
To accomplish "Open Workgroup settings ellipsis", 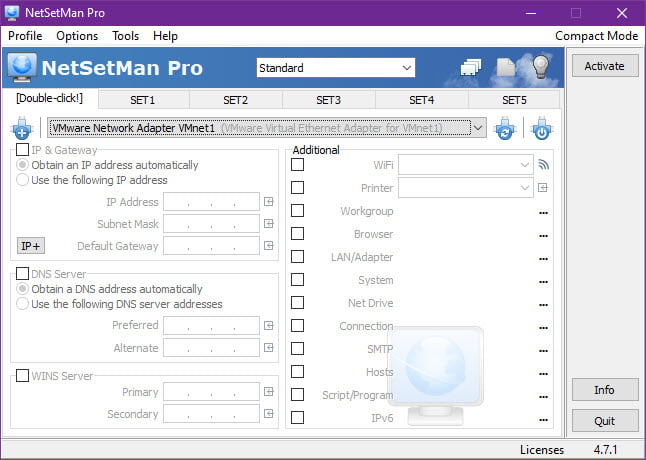I will (543, 213).
